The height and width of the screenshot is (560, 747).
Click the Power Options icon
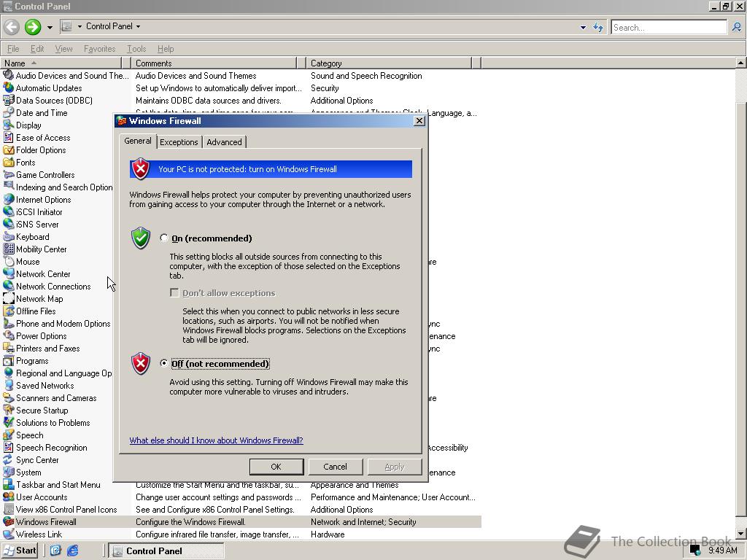pyautogui.click(x=8, y=335)
